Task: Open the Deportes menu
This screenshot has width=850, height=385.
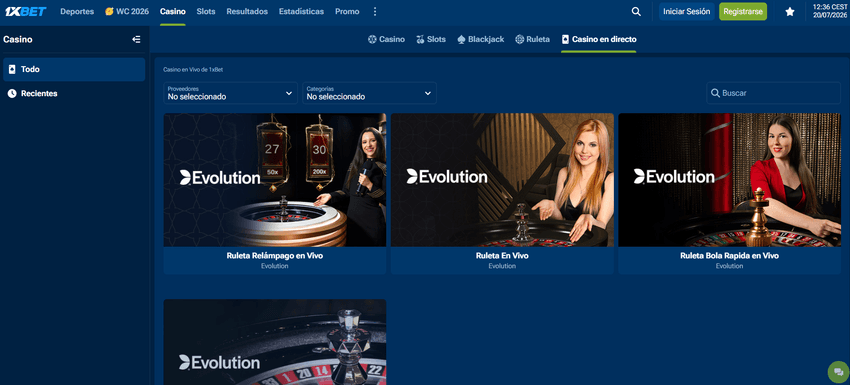Action: [77, 11]
